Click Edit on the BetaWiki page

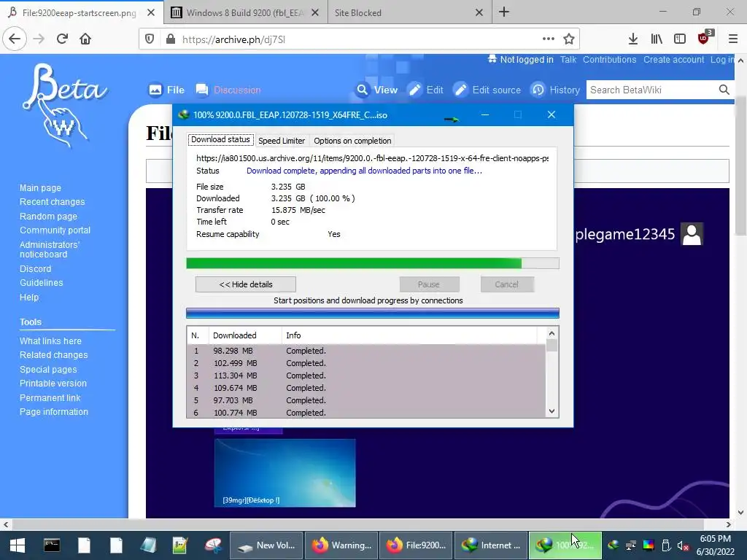point(426,90)
